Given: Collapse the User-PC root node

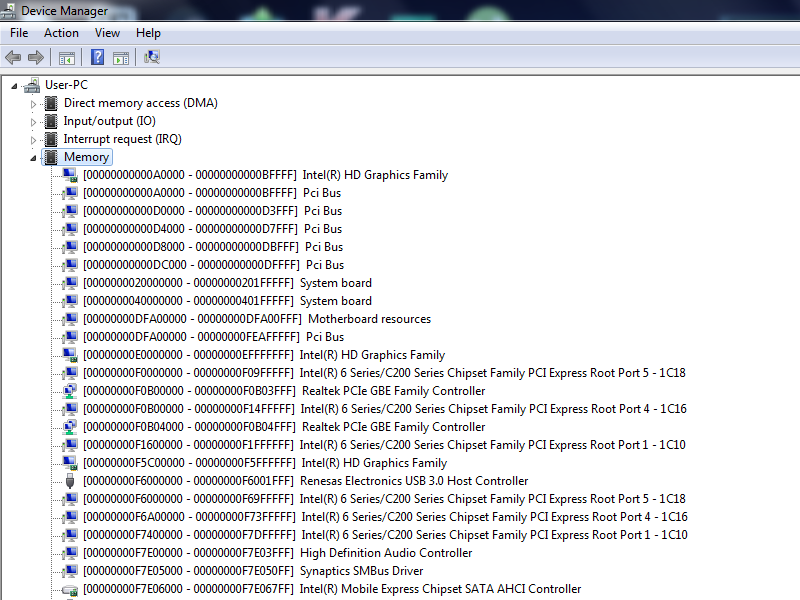Looking at the screenshot, I should pos(14,86).
